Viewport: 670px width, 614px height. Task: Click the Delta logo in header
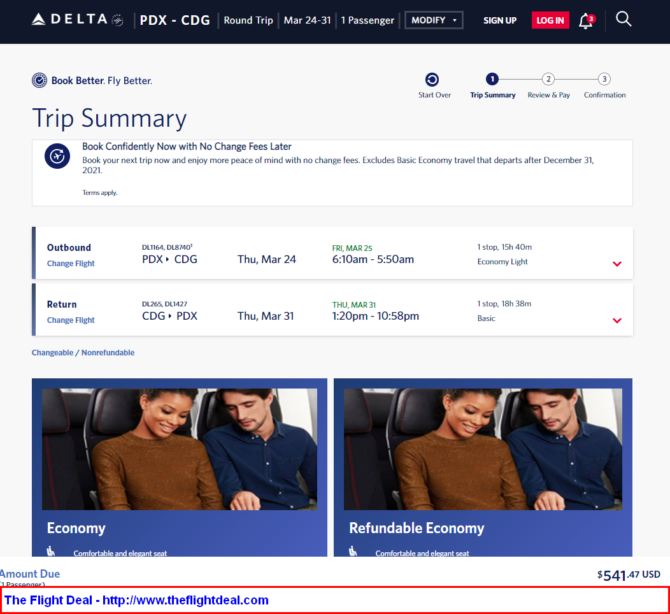point(78,20)
